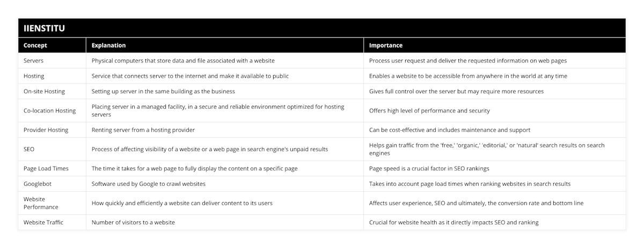Click the Concept column header

35,46
